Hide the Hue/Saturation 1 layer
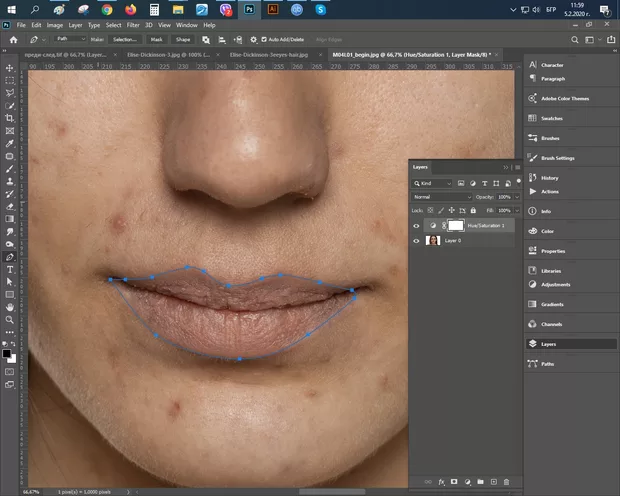 (x=417, y=227)
